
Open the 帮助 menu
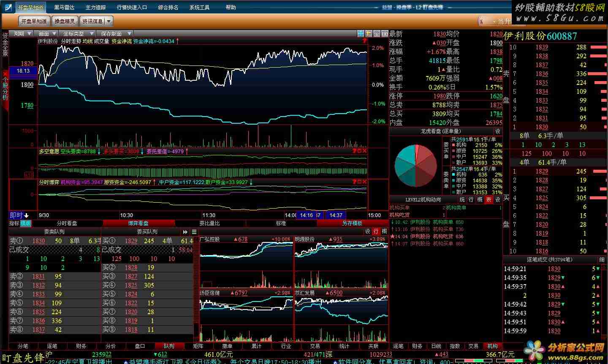click(231, 7)
